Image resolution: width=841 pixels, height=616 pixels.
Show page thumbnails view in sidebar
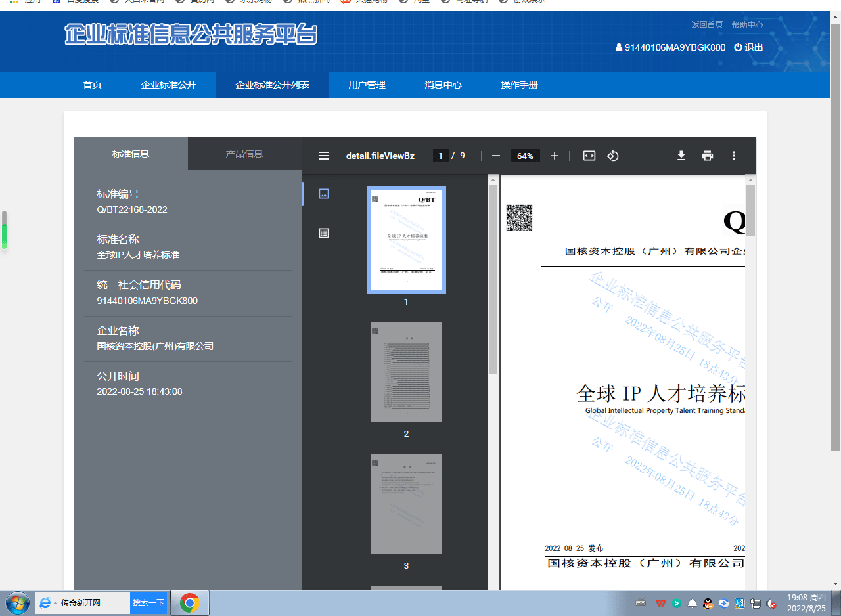click(323, 194)
